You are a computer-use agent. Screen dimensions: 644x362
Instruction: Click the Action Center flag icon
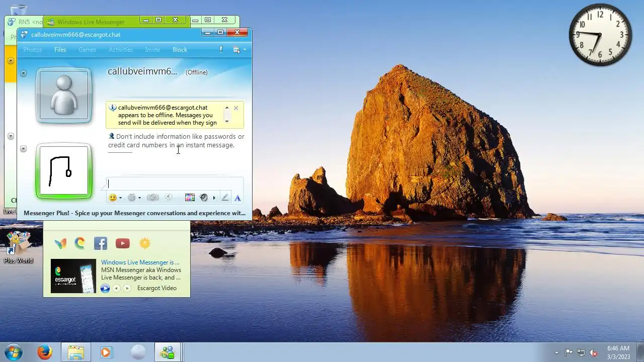point(569,352)
